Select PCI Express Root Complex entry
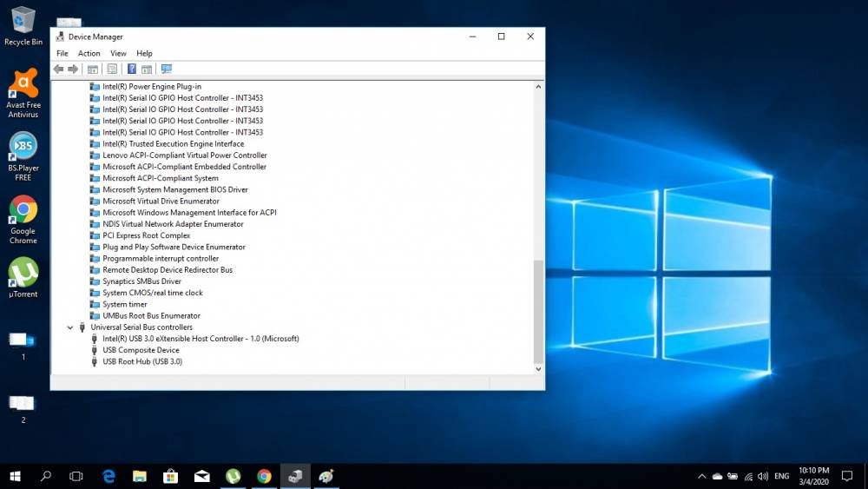The width and height of the screenshot is (868, 489). click(146, 235)
